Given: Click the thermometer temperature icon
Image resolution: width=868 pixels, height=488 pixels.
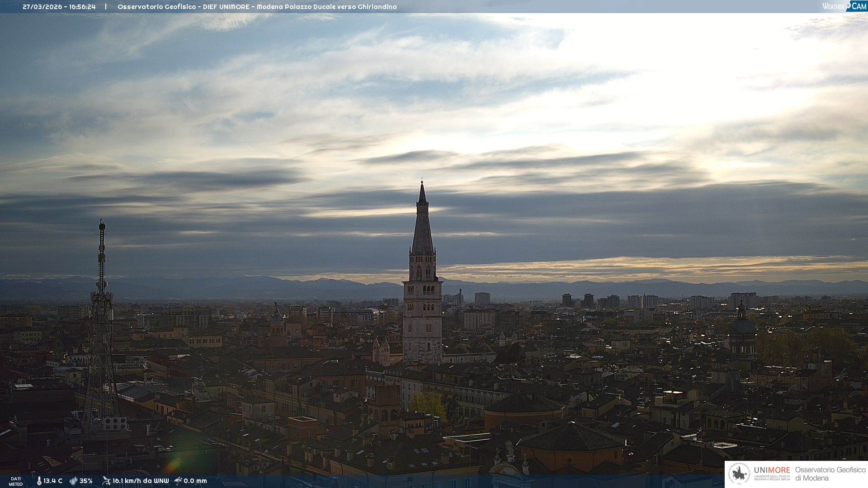Looking at the screenshot, I should tap(39, 481).
